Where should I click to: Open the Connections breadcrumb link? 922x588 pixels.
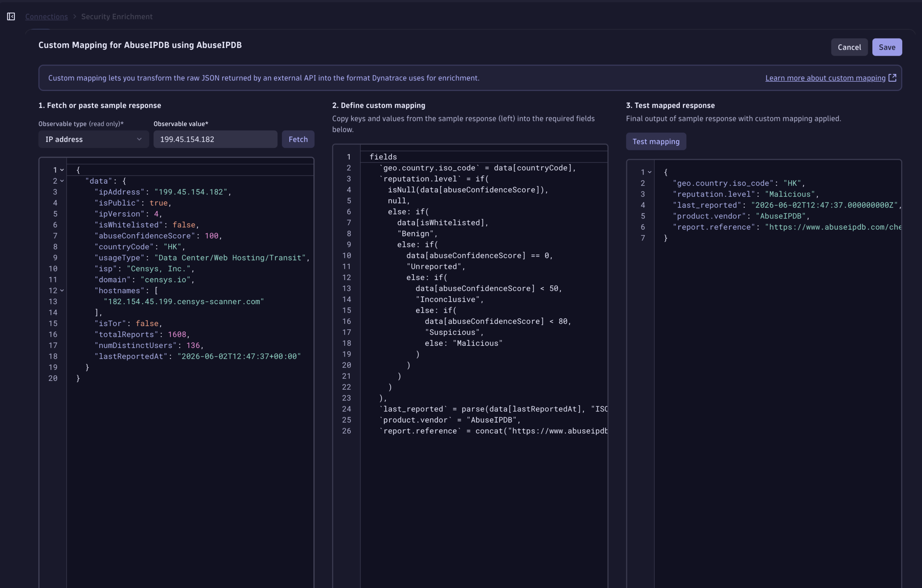click(x=46, y=17)
